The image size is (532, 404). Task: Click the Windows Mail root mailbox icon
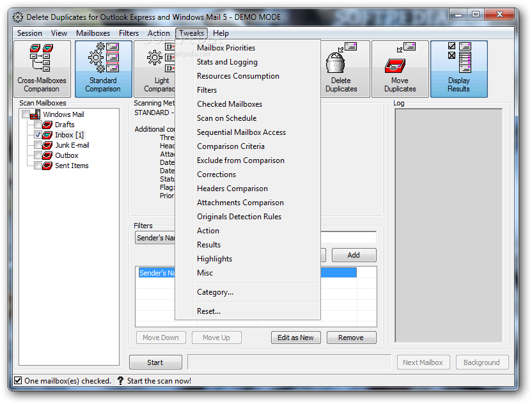pos(35,114)
